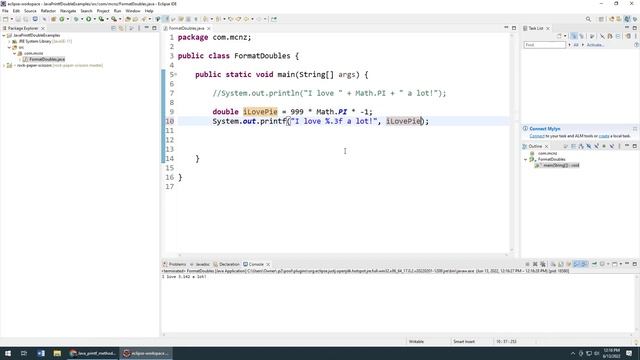
Task: Open the Windows notification center icon
Action: click(x=629, y=353)
